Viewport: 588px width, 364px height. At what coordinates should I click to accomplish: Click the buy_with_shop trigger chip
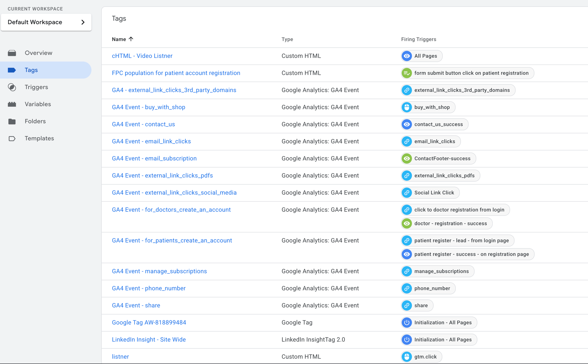point(428,107)
